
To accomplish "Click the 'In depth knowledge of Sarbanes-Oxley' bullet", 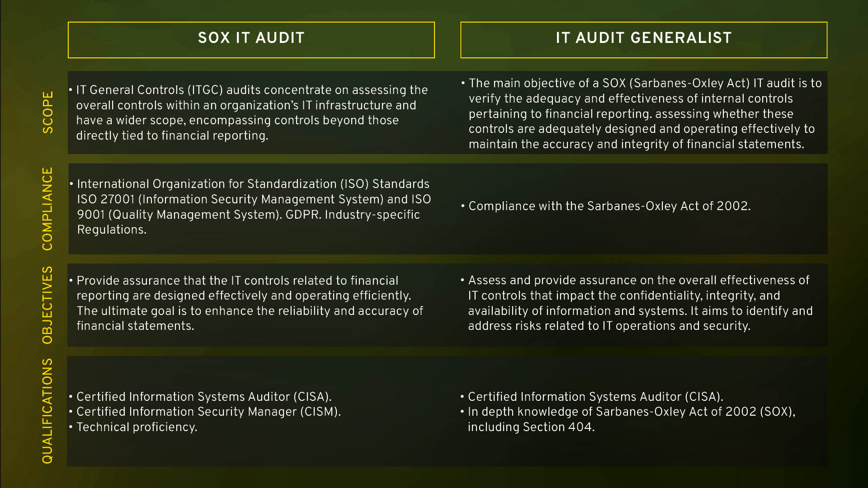I will (631, 412).
